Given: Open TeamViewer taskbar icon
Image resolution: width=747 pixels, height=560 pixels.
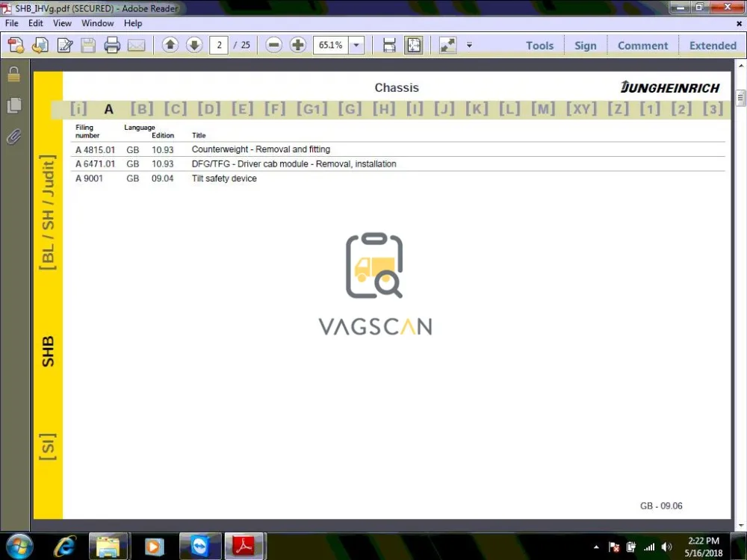Looking at the screenshot, I should (x=199, y=547).
